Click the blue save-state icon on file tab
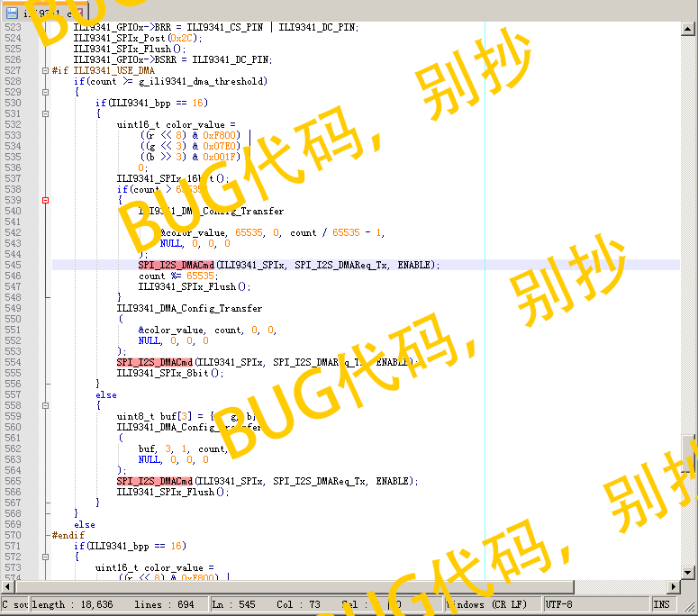Viewport: 698px width, 616px height. [x=12, y=13]
